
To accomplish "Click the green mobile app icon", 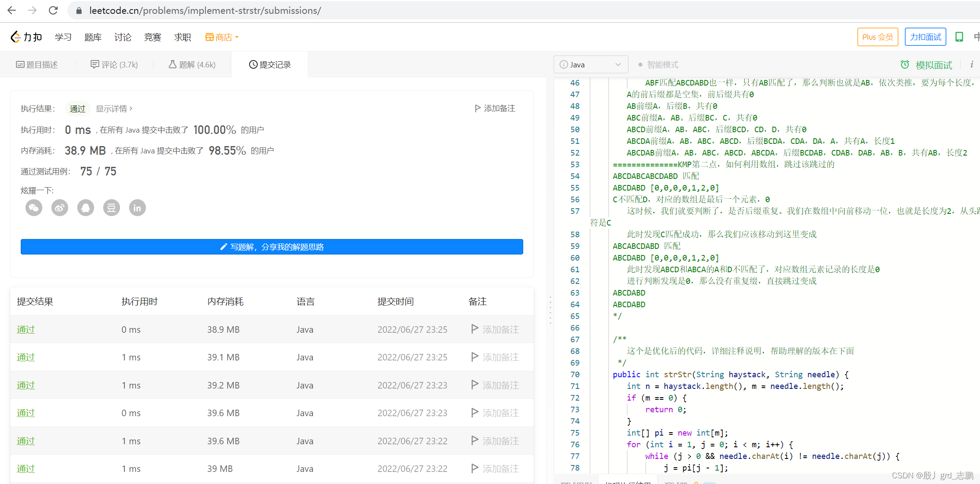I will click(959, 37).
